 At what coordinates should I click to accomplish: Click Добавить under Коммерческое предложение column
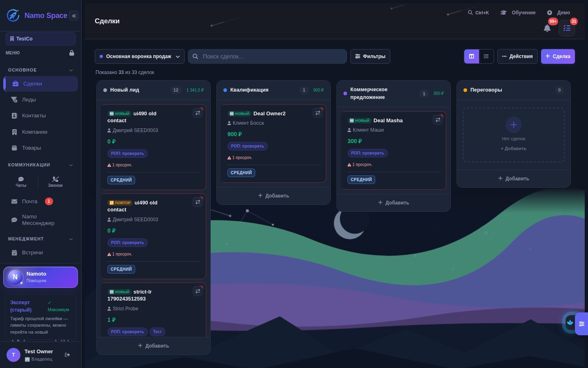pyautogui.click(x=394, y=203)
